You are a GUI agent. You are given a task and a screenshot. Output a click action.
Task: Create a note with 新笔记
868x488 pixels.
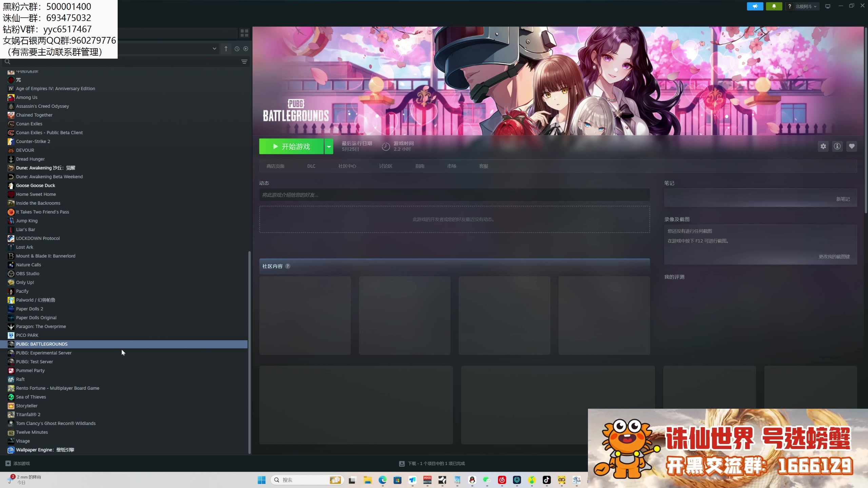tap(843, 199)
